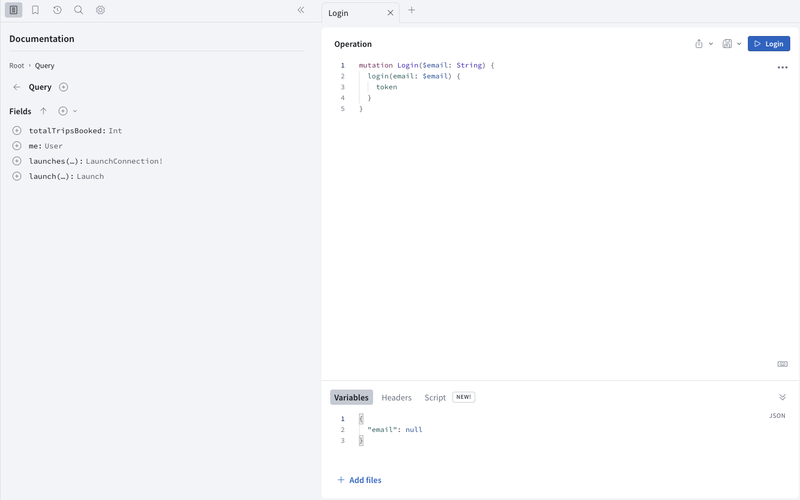This screenshot has height=500, width=800.
Task: Click into the variables editor email line
Action: pyautogui.click(x=394, y=430)
